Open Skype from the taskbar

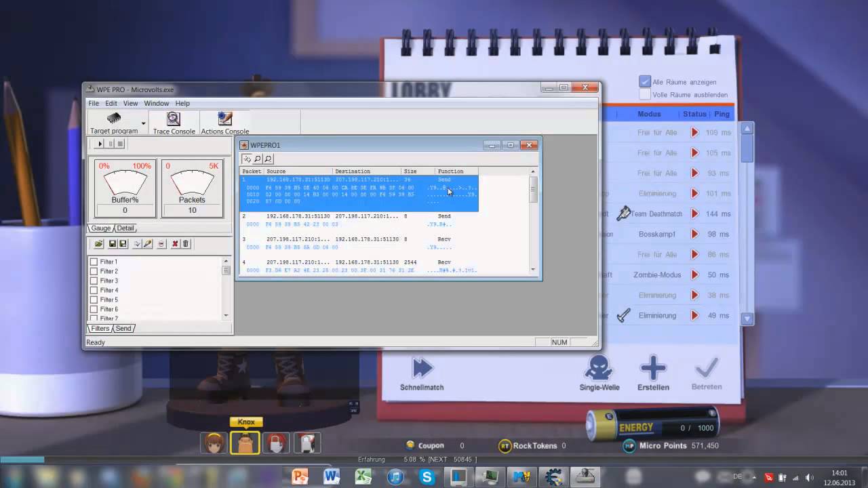click(x=427, y=477)
